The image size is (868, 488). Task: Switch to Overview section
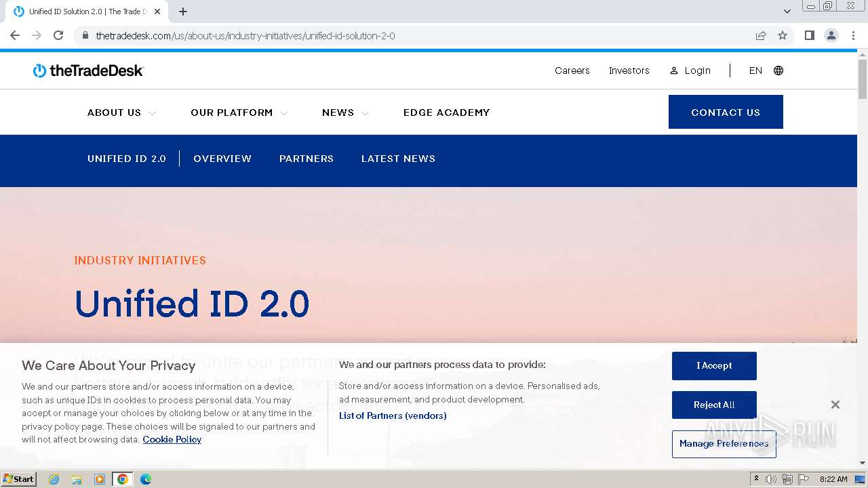tap(222, 159)
